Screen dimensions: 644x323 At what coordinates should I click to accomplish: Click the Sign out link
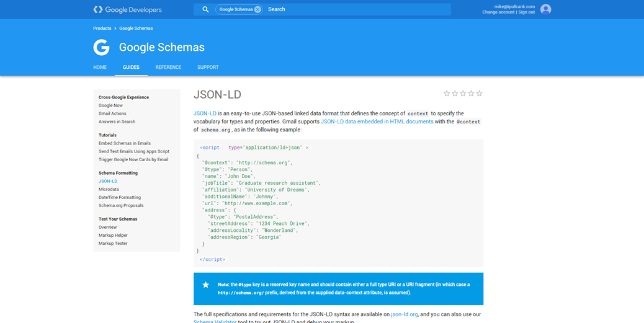pyautogui.click(x=527, y=12)
